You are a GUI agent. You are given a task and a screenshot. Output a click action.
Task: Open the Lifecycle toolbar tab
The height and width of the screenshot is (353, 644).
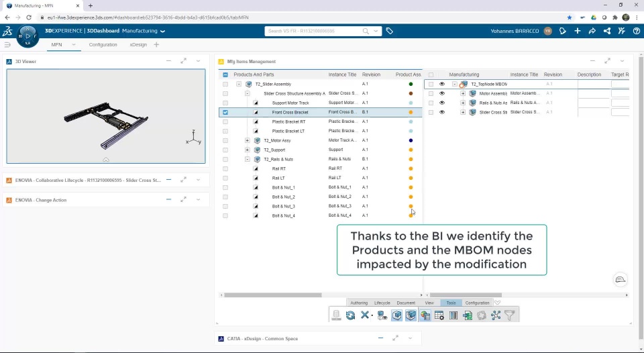pyautogui.click(x=382, y=303)
